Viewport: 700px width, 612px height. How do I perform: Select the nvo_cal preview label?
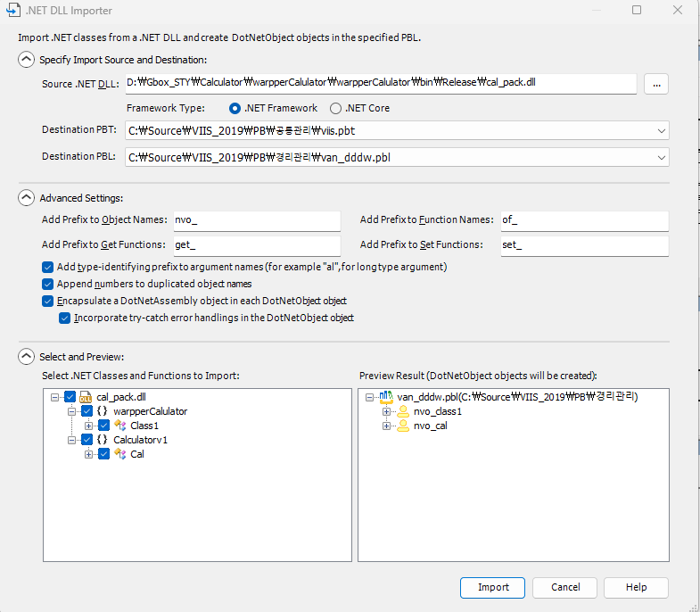431,426
